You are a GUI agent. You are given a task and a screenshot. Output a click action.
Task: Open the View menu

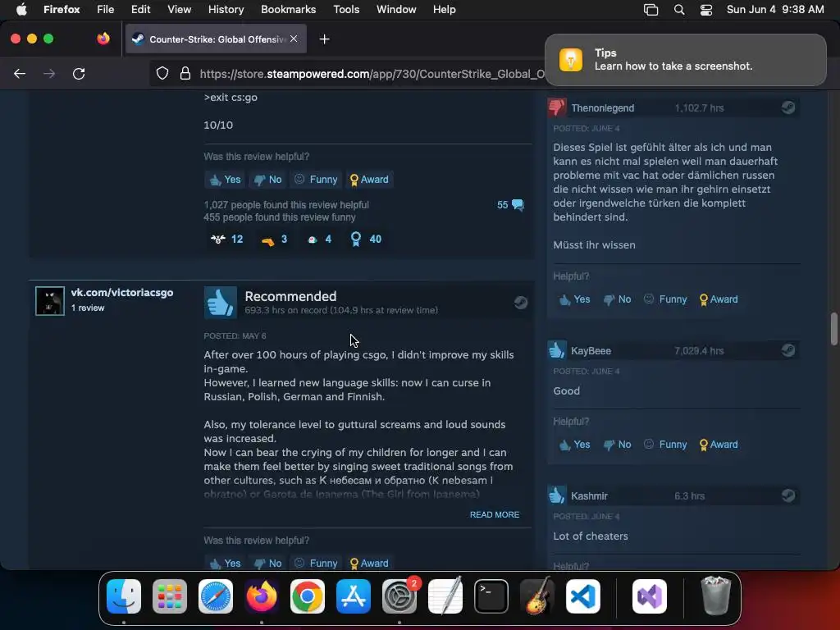[179, 10]
